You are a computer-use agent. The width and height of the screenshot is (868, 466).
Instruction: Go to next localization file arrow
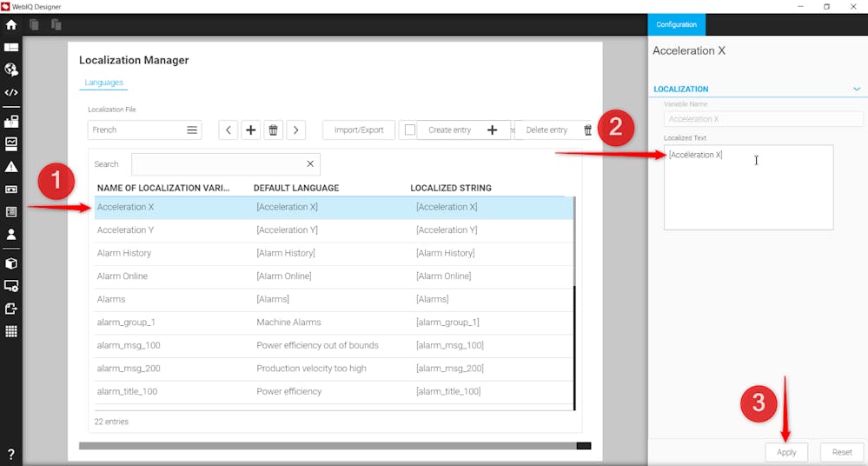[x=296, y=130]
